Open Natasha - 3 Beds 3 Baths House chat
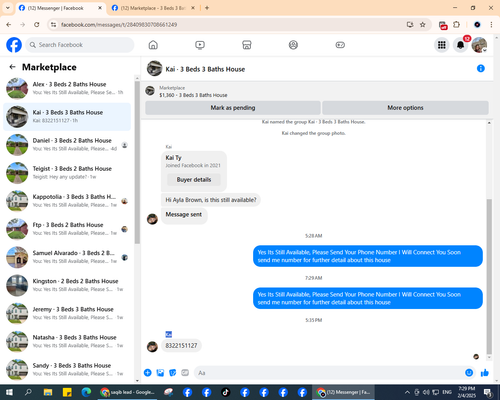 click(67, 341)
